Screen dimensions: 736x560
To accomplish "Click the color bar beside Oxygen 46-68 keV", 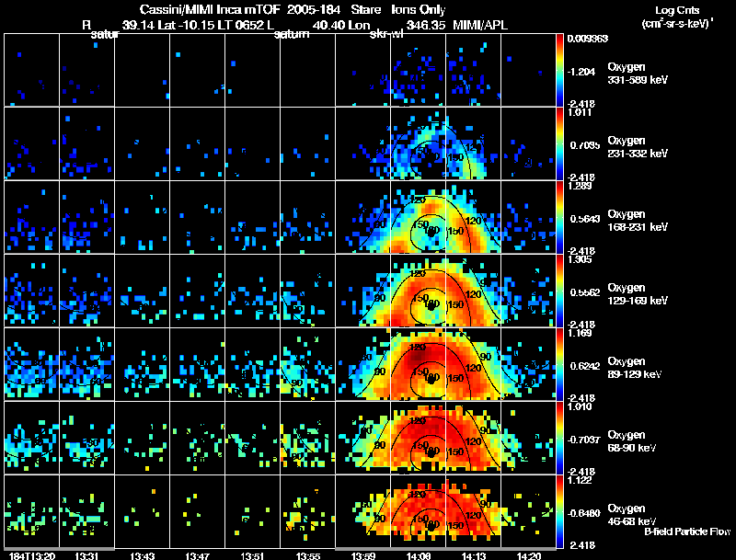I will pos(559,511).
